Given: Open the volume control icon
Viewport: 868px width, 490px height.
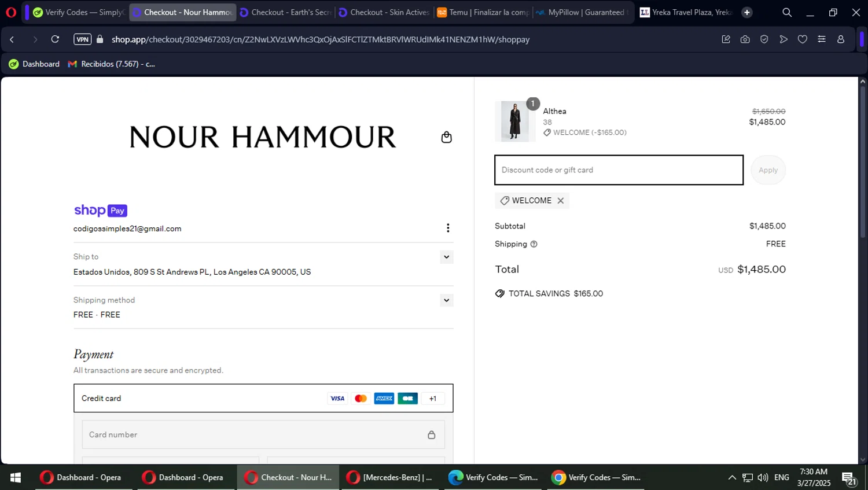Looking at the screenshot, I should (x=763, y=477).
